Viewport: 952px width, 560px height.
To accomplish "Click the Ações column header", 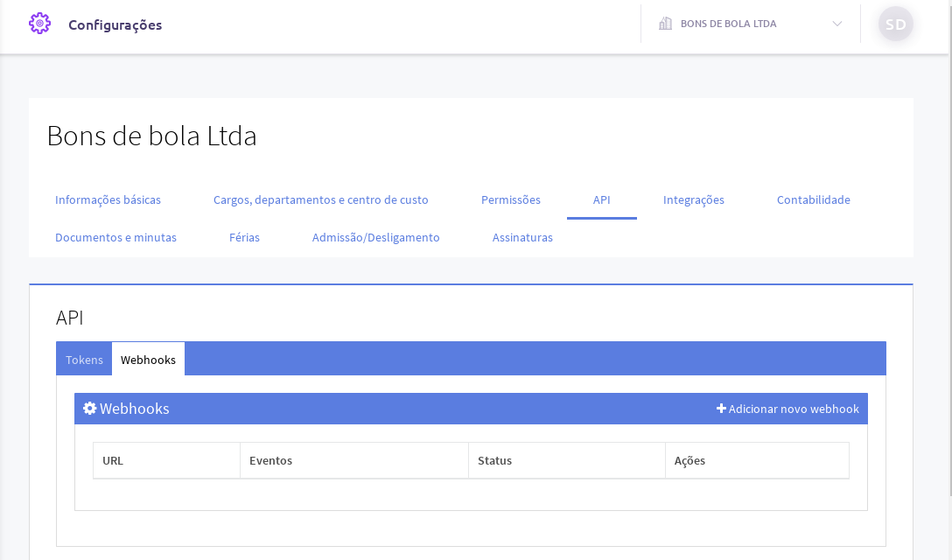I will (x=757, y=460).
